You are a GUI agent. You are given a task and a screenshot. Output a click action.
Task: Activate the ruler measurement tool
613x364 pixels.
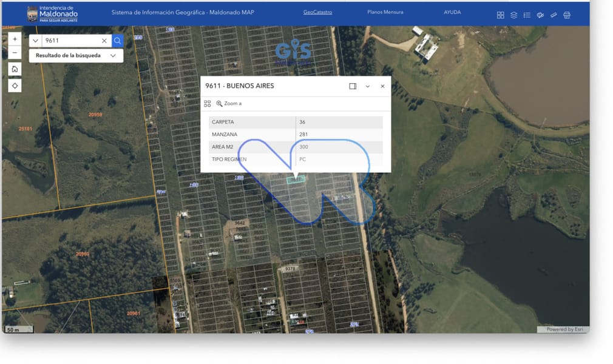(x=554, y=15)
